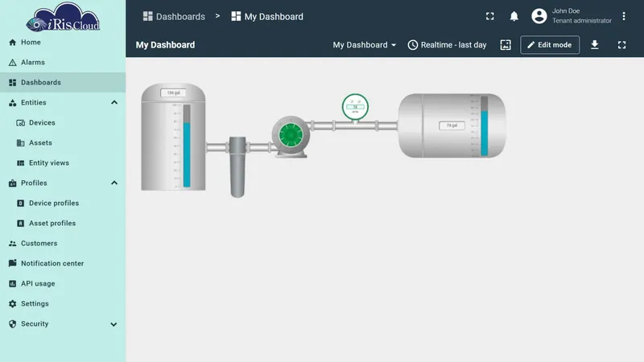Open Devices menu item
The height and width of the screenshot is (362, 644).
pyautogui.click(x=63, y=123)
